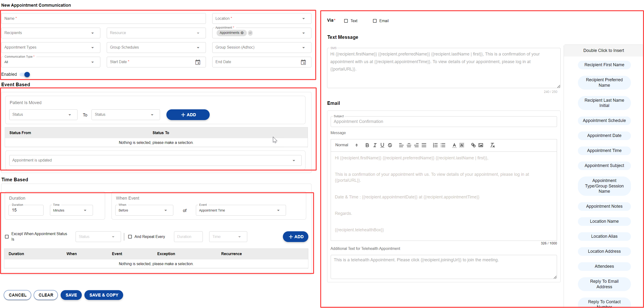Screen dimensions: 644x308
Task: Clear formatting in email editor
Action: (x=492, y=145)
